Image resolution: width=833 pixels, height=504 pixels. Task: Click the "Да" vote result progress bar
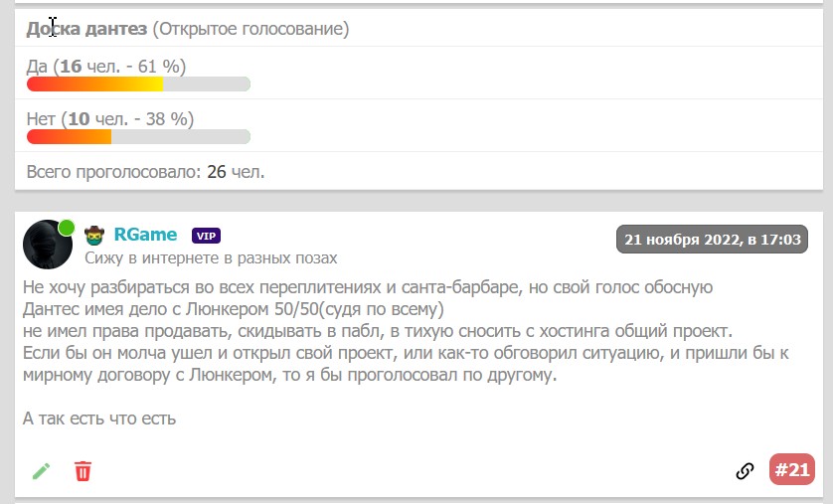pyautogui.click(x=138, y=85)
